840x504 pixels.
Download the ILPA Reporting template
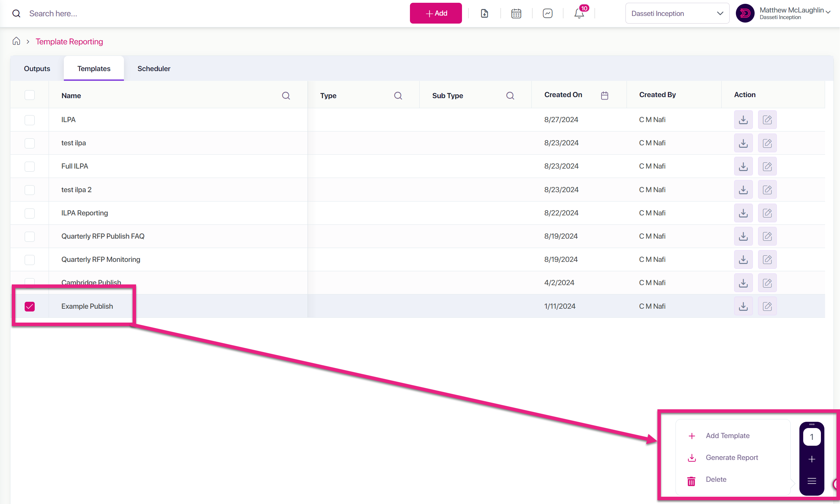click(743, 213)
